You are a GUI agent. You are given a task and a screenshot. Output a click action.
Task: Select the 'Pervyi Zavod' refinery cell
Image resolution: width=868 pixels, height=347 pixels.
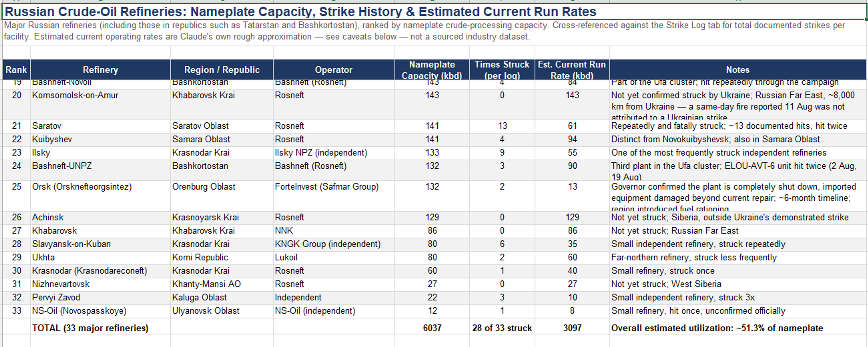[100, 298]
